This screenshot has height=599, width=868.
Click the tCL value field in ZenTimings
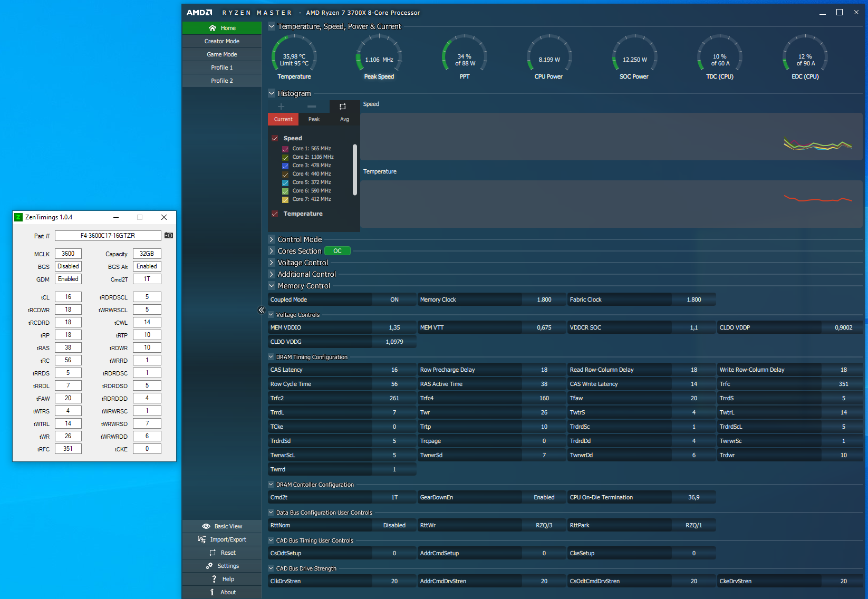point(68,297)
